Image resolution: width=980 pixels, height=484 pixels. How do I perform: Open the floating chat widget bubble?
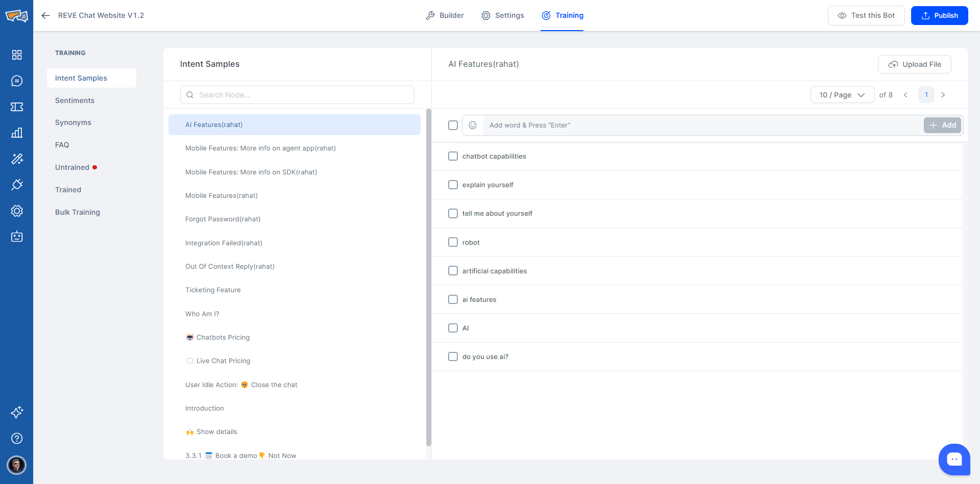tap(954, 460)
